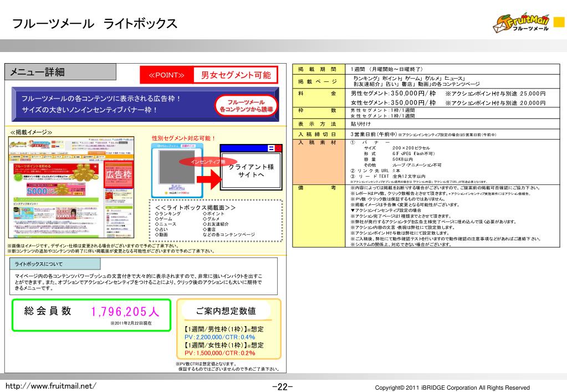Click the red 広告枠 box in the screenshot
This screenshot has width=567, height=392.
coord(119,174)
